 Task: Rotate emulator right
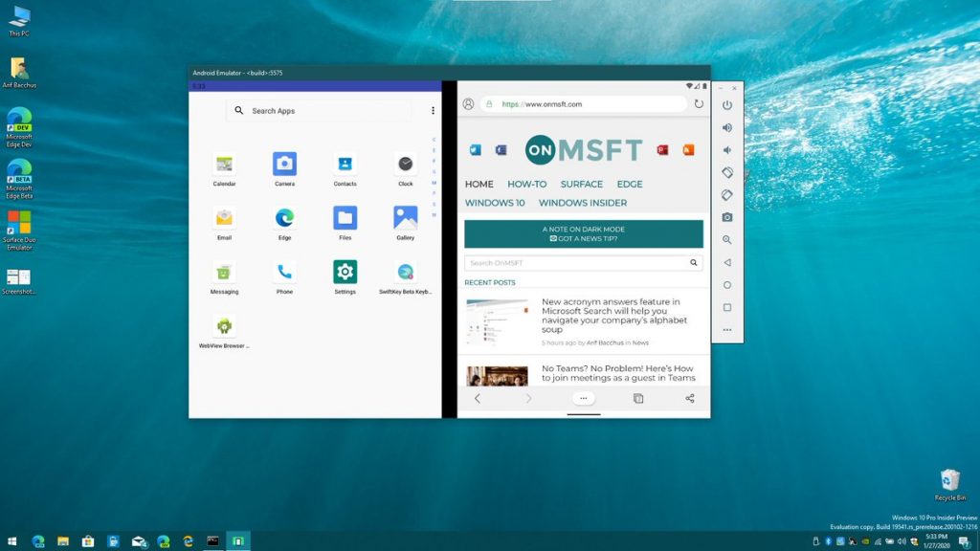727,195
